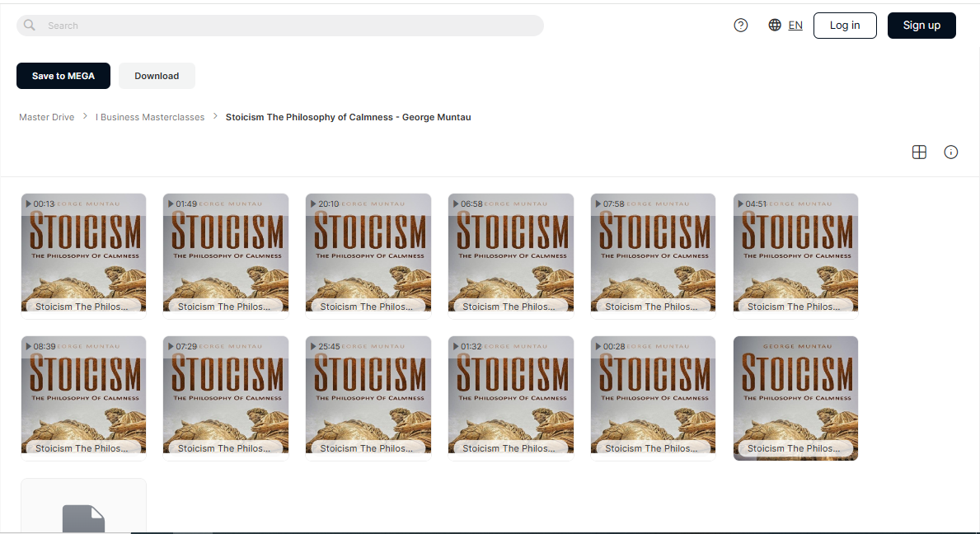Screen dimensions: 980x534
Task: Open the video thumbnail with duration 01:32
Action: [x=511, y=399]
